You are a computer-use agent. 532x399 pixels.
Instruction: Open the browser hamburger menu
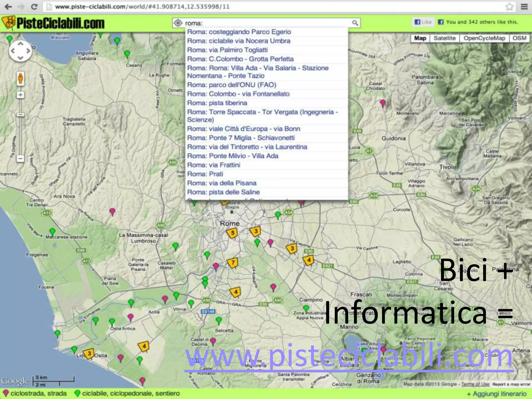click(524, 7)
